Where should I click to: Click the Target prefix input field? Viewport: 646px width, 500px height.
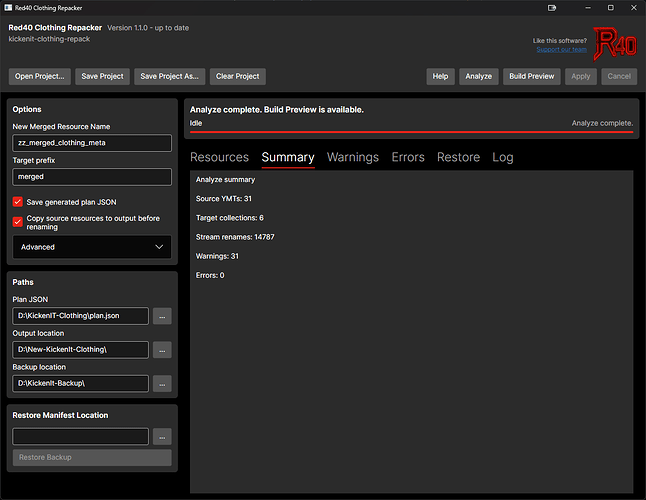click(92, 177)
